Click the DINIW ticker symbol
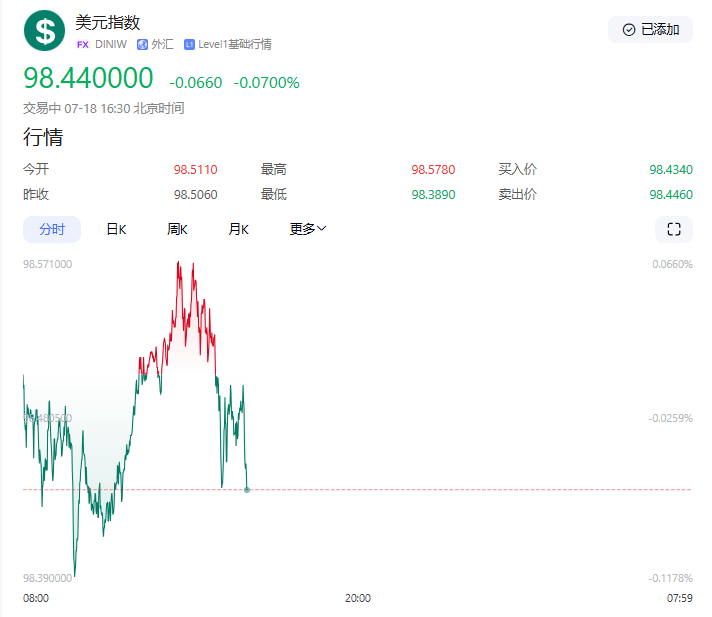Image resolution: width=712 pixels, height=617 pixels. click(x=111, y=44)
